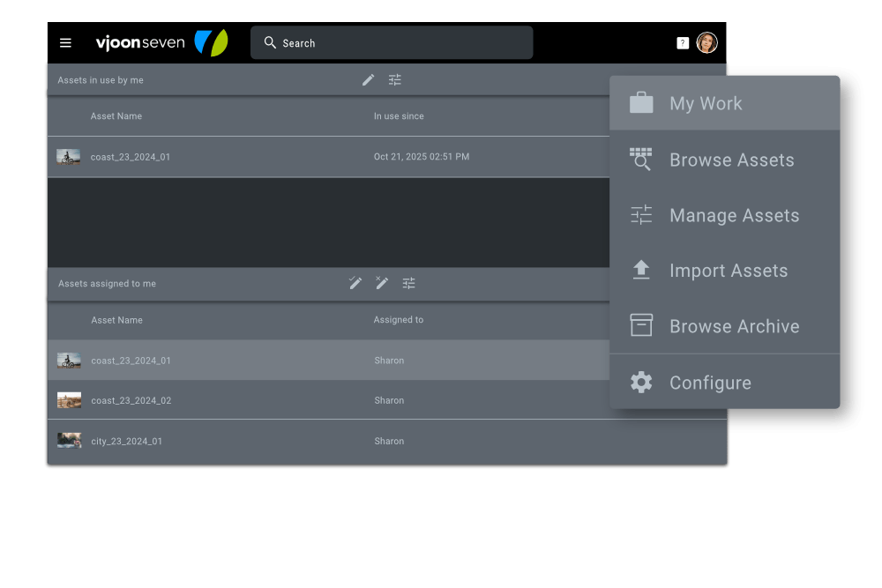The height and width of the screenshot is (588, 882).
Task: Click the vjoon seven logo
Action: click(x=161, y=42)
